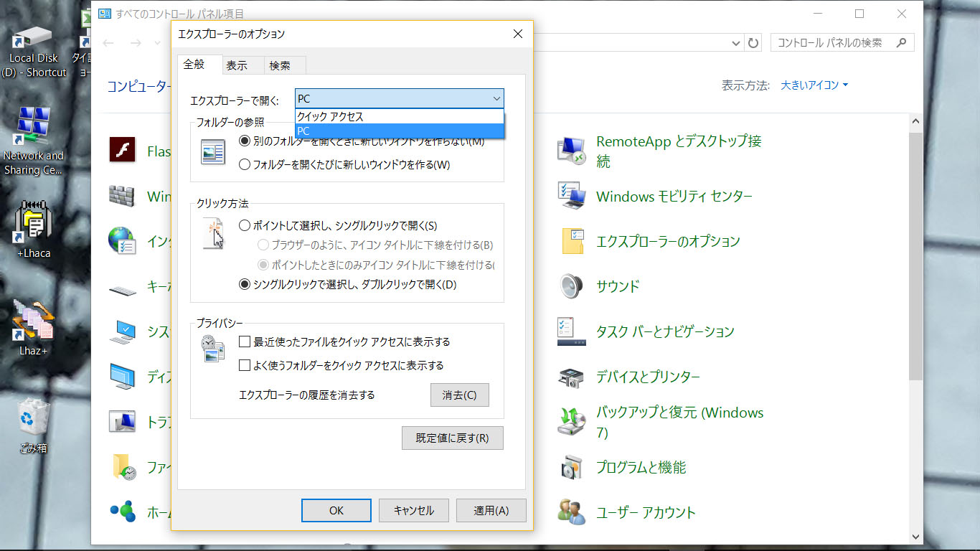Open the Flash Player control panel icon
The image size is (980, 551).
[122, 151]
